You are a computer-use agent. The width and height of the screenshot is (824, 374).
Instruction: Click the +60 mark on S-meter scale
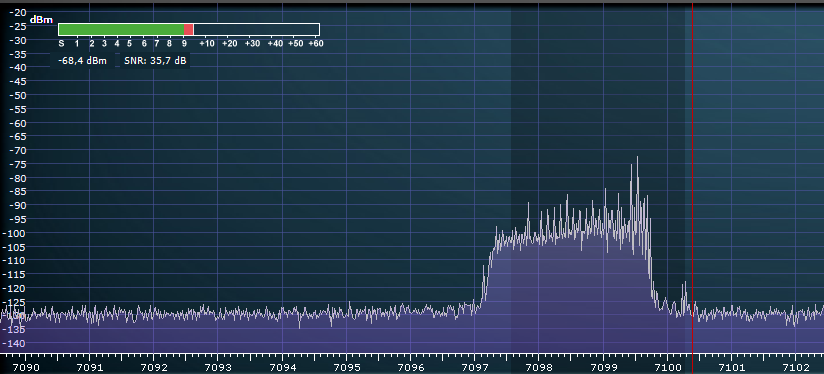[315, 44]
